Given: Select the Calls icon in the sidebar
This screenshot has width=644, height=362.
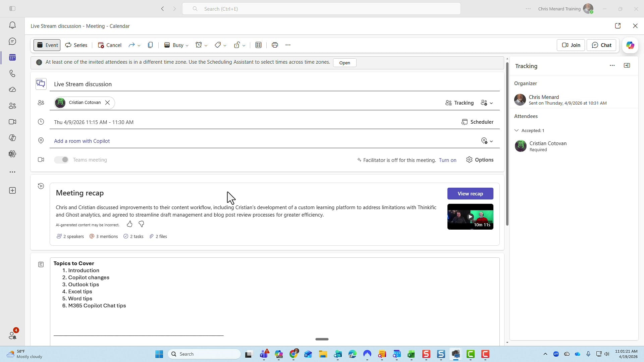Looking at the screenshot, I should (12, 73).
